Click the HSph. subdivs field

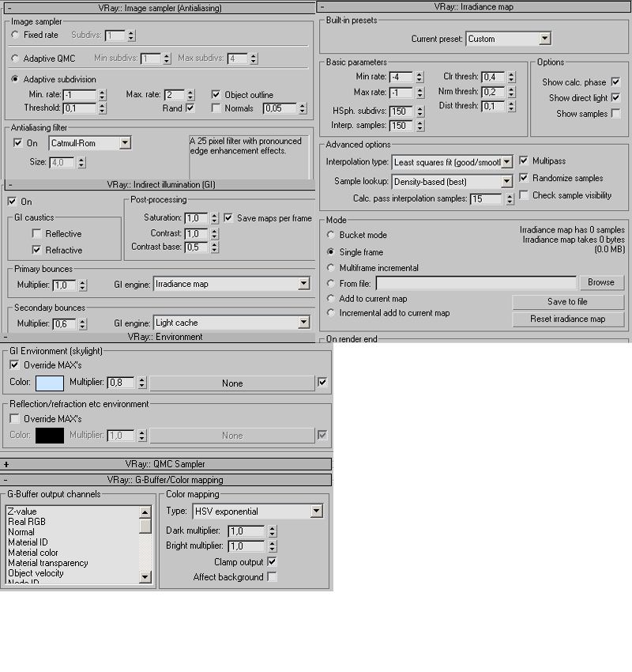point(402,111)
